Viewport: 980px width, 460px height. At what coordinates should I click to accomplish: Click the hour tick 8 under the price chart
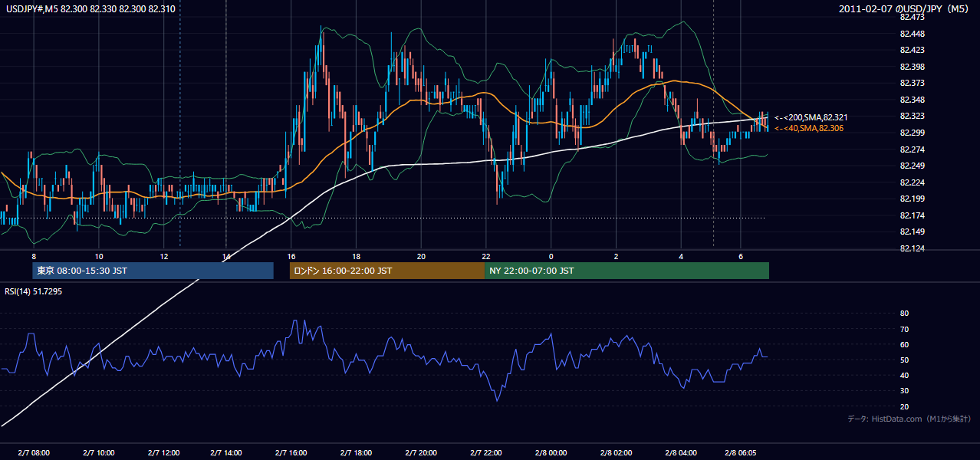(34, 255)
